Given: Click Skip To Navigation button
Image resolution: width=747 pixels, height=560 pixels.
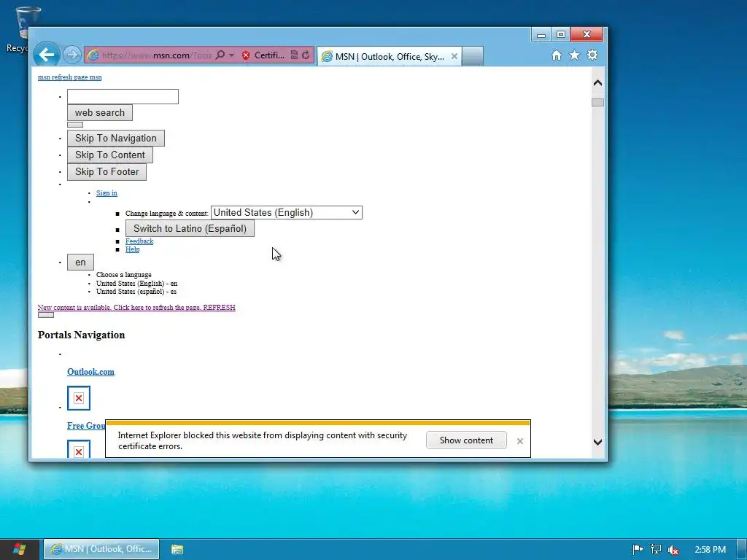Looking at the screenshot, I should click(x=116, y=138).
